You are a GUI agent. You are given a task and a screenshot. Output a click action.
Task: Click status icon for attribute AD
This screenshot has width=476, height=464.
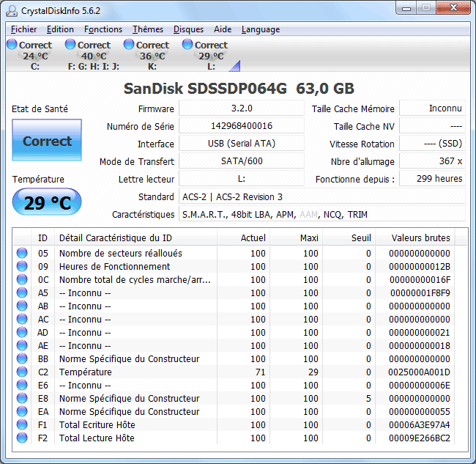click(22, 332)
